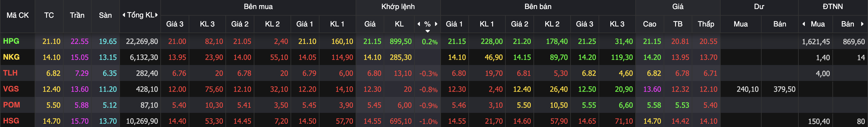Click the Cao price column header
Screen dimensions: 868x127
click(x=649, y=24)
